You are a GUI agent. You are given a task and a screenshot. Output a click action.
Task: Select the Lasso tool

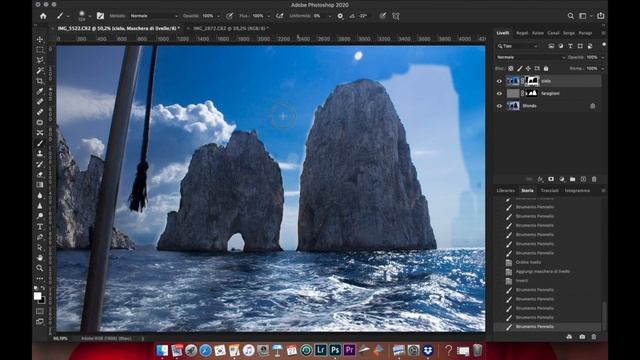click(40, 60)
